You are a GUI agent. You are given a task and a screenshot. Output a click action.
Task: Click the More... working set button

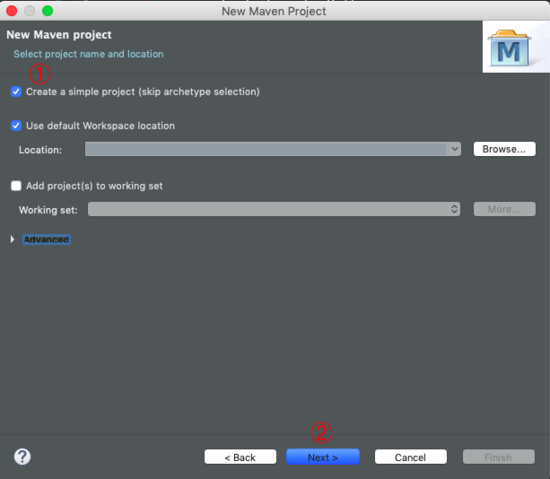tap(504, 209)
